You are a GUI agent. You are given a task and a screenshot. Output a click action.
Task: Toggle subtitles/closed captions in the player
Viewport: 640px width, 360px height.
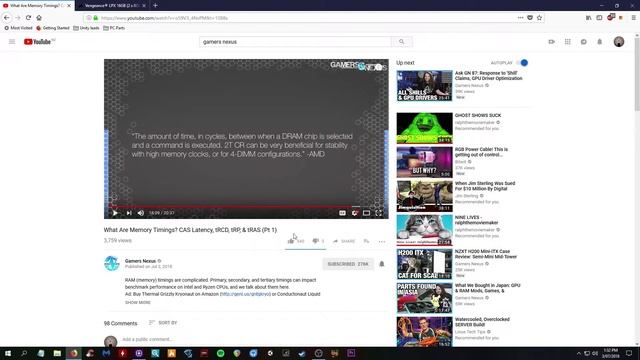coord(342,213)
